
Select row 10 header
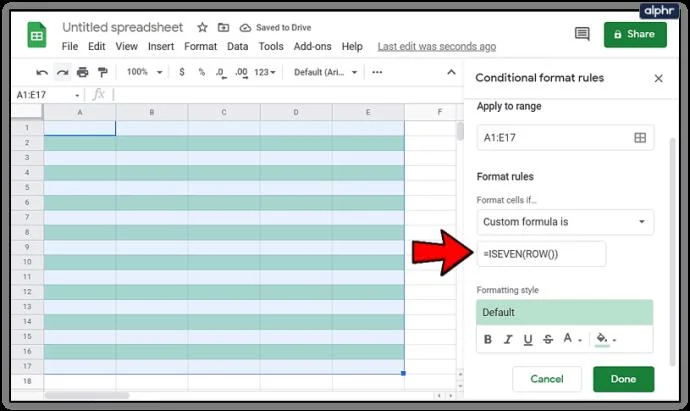(27, 262)
